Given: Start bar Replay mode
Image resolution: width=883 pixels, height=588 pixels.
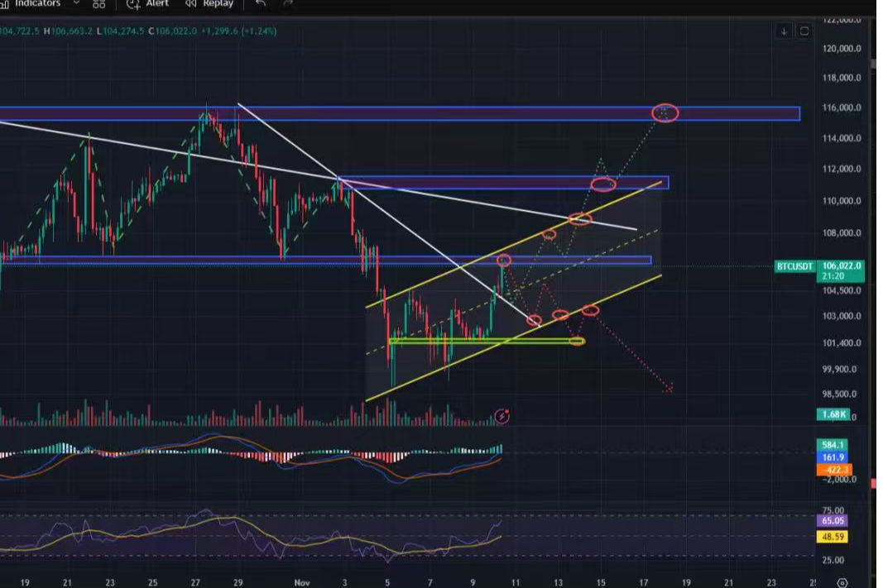Looking at the screenshot, I should (209, 3).
